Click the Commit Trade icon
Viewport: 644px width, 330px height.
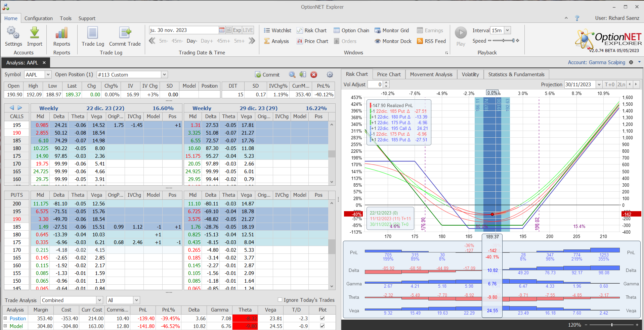click(125, 33)
